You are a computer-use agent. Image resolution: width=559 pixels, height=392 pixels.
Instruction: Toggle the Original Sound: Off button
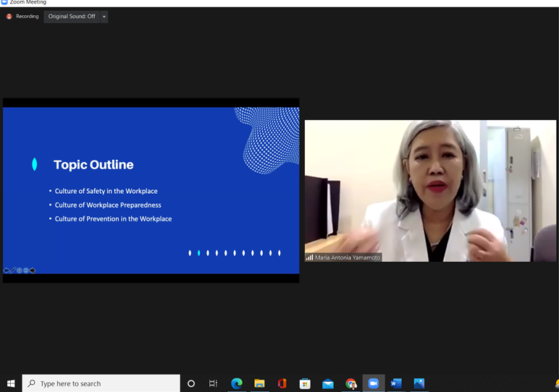(x=72, y=17)
